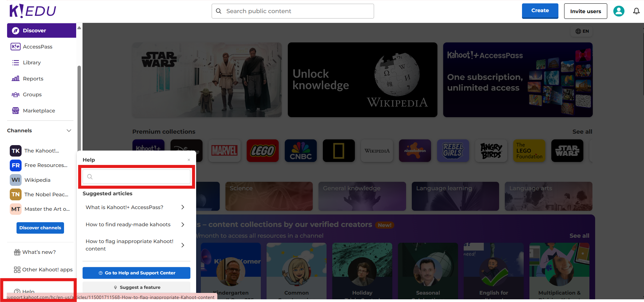Close the Help popup panel
644x302 pixels.
tap(189, 160)
